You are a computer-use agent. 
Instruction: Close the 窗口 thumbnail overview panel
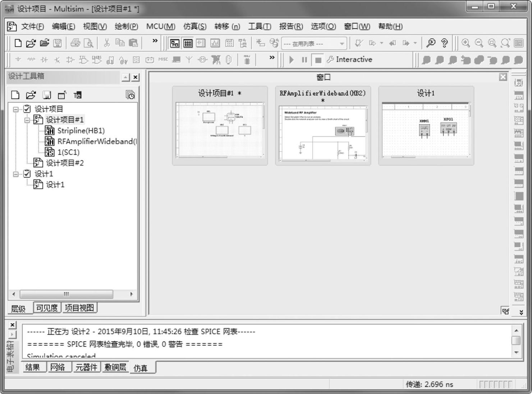503,77
